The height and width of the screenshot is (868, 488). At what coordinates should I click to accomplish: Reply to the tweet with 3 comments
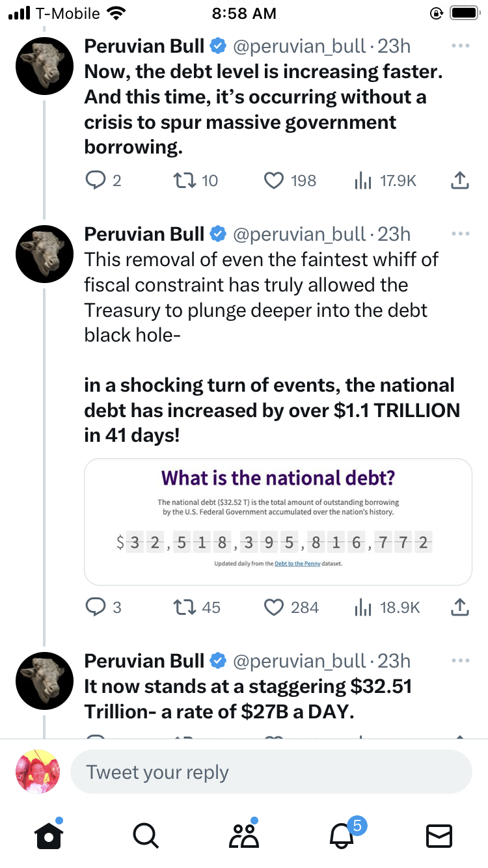96,607
